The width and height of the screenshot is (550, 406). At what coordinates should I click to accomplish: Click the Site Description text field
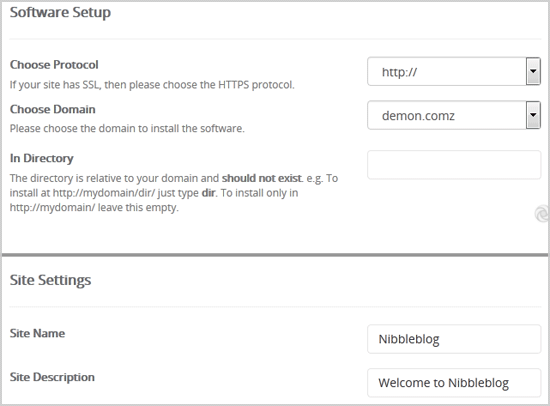pyautogui.click(x=454, y=382)
